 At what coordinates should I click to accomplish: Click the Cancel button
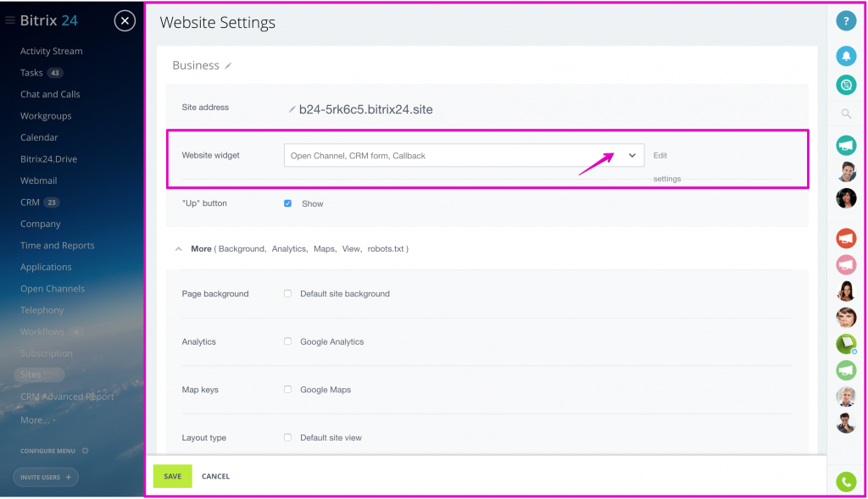pos(215,476)
